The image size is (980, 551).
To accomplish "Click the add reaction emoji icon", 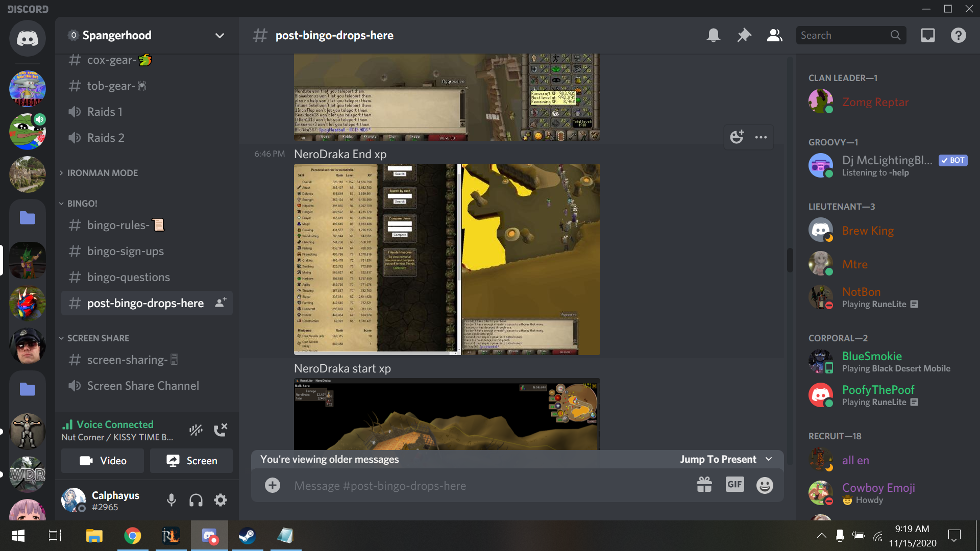I will tap(737, 137).
